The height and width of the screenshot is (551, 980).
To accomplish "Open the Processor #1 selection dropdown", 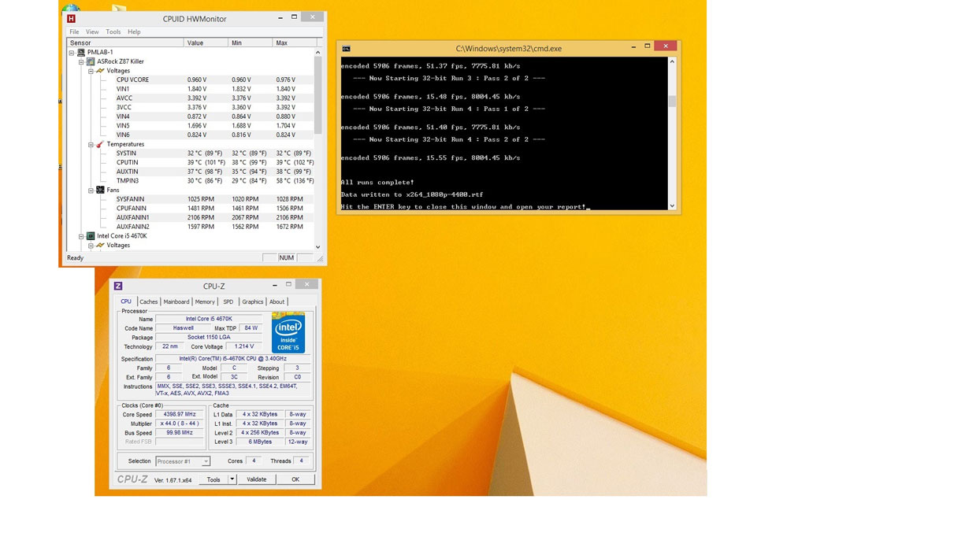I will click(206, 462).
